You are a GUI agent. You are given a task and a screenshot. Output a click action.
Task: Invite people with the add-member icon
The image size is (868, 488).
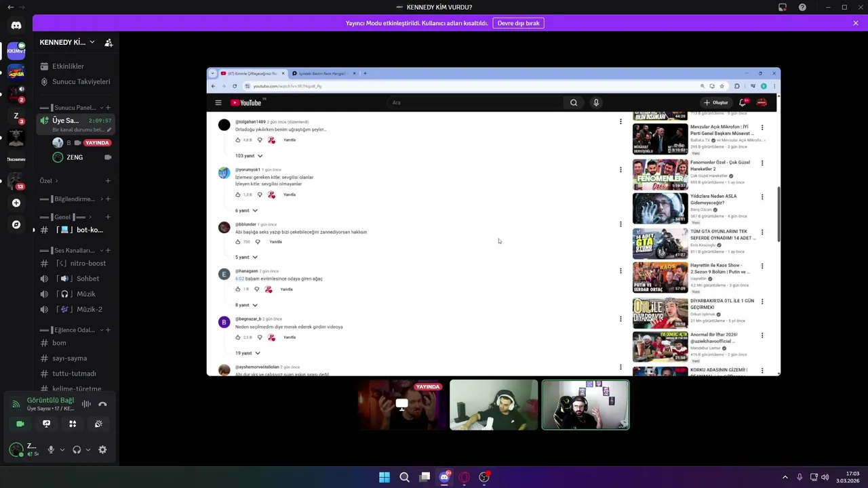[x=108, y=42]
